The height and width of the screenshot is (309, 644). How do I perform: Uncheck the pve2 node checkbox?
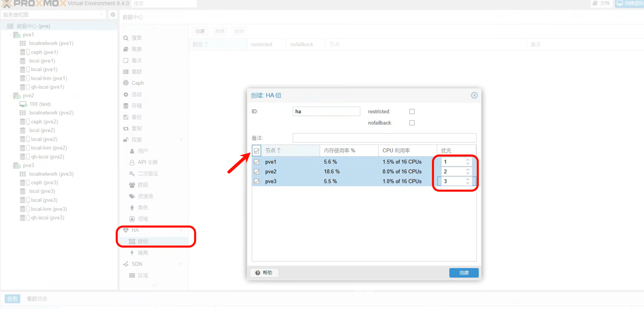[x=257, y=172]
